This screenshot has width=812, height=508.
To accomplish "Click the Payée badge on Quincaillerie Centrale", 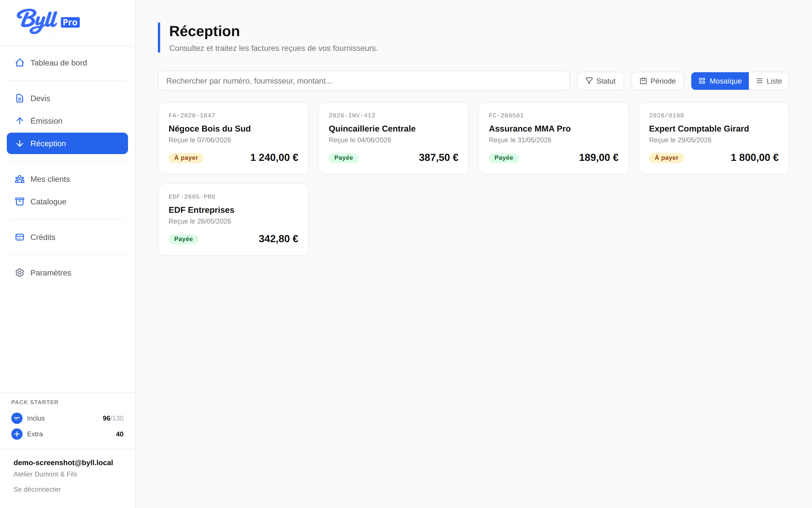I will coord(344,158).
